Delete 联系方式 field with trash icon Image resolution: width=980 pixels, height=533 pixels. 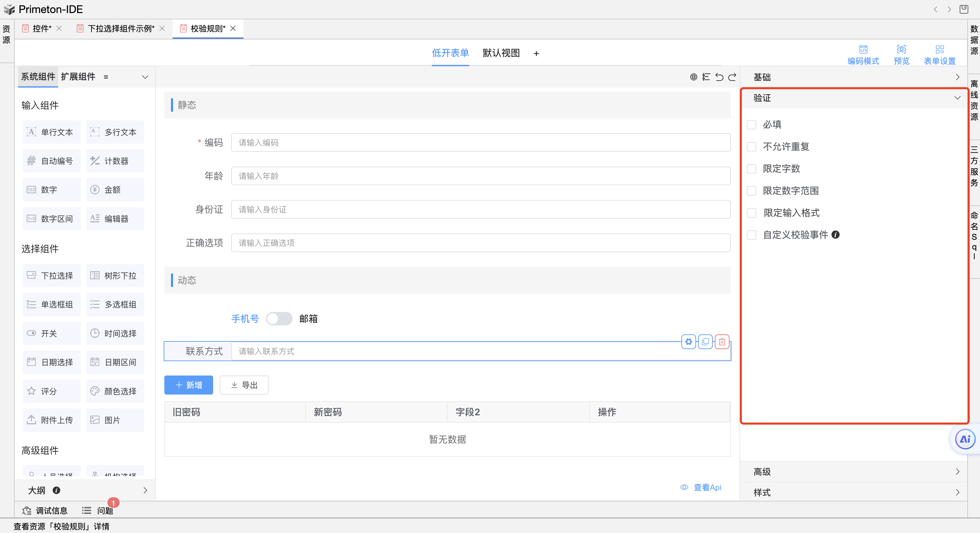tap(722, 342)
